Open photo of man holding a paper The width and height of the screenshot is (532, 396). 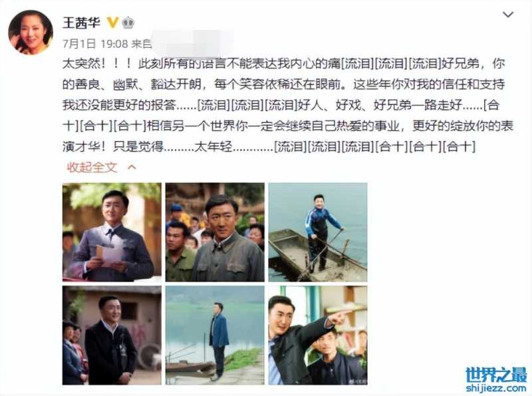point(112,232)
